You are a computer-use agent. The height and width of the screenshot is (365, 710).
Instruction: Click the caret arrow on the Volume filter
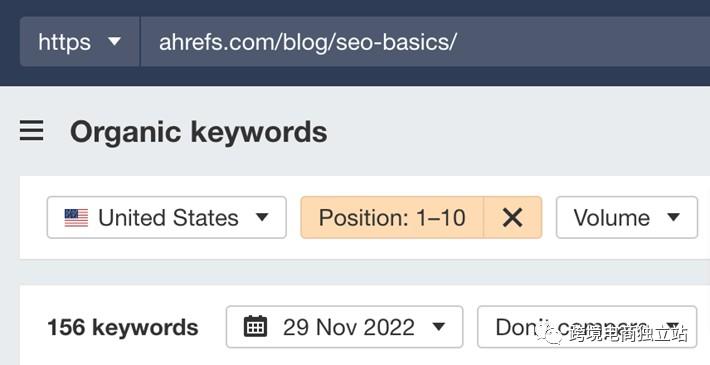[673, 217]
